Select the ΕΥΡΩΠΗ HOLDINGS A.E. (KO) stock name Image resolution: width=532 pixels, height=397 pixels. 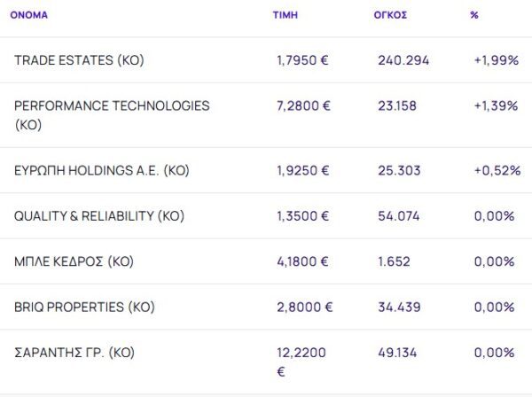pyautogui.click(x=102, y=170)
